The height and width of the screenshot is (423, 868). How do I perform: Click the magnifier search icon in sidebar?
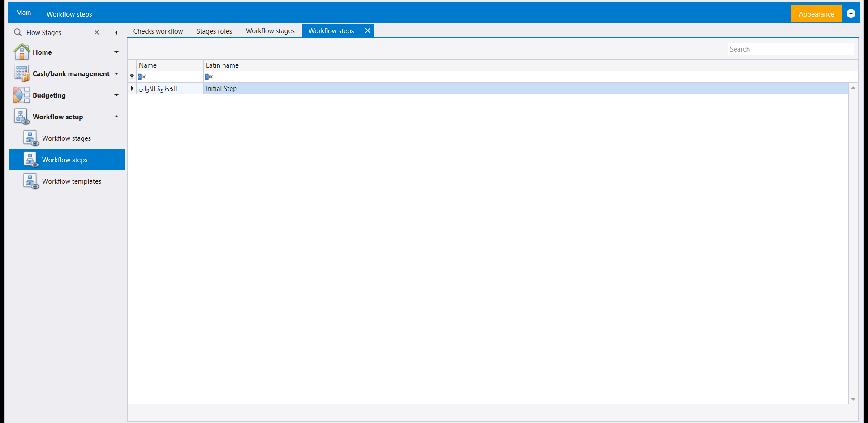pos(18,32)
